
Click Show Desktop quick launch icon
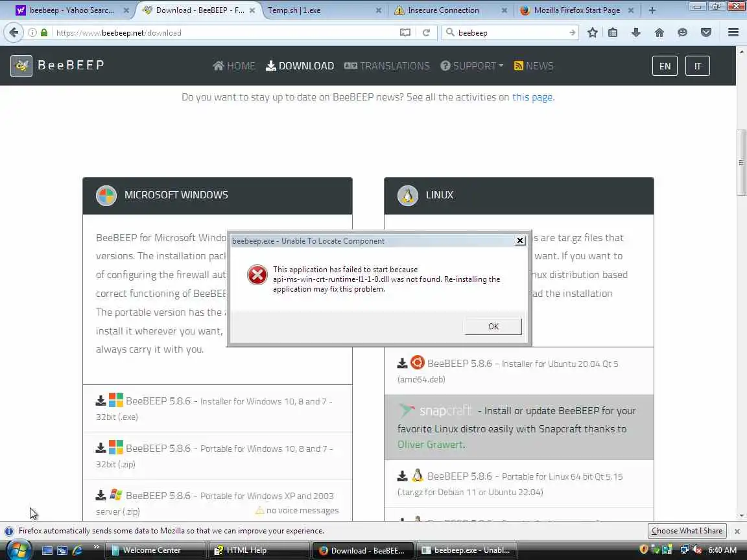(47, 550)
